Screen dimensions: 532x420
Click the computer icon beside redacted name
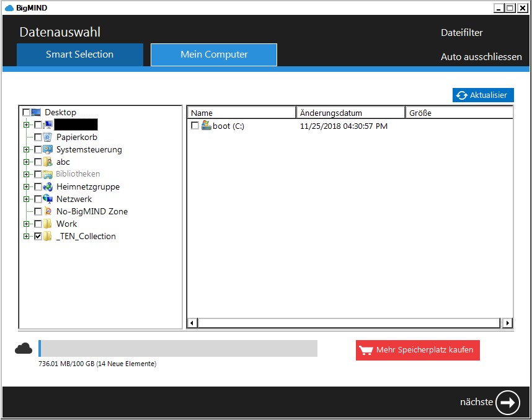coord(48,125)
